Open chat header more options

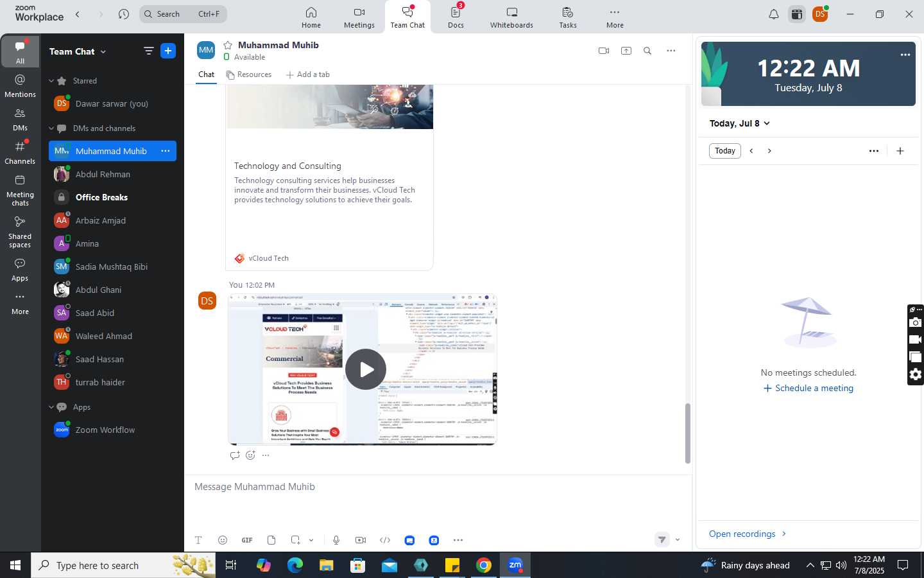click(671, 51)
